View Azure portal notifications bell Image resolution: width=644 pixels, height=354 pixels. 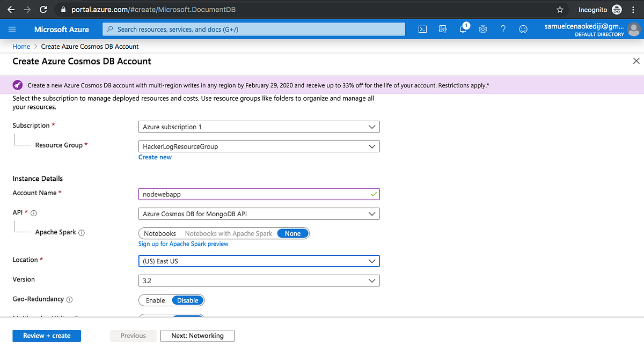462,29
